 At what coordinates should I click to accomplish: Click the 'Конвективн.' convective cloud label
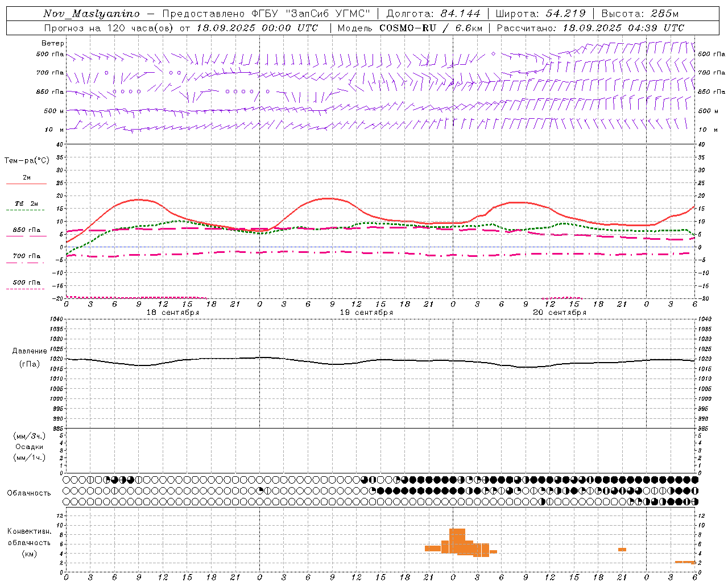pos(29,531)
